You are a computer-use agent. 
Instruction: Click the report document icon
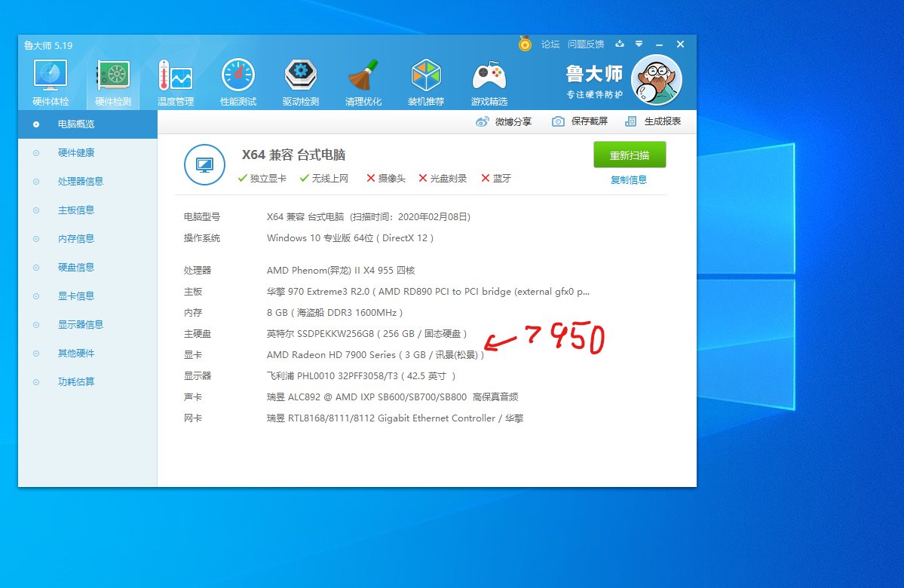coord(631,121)
